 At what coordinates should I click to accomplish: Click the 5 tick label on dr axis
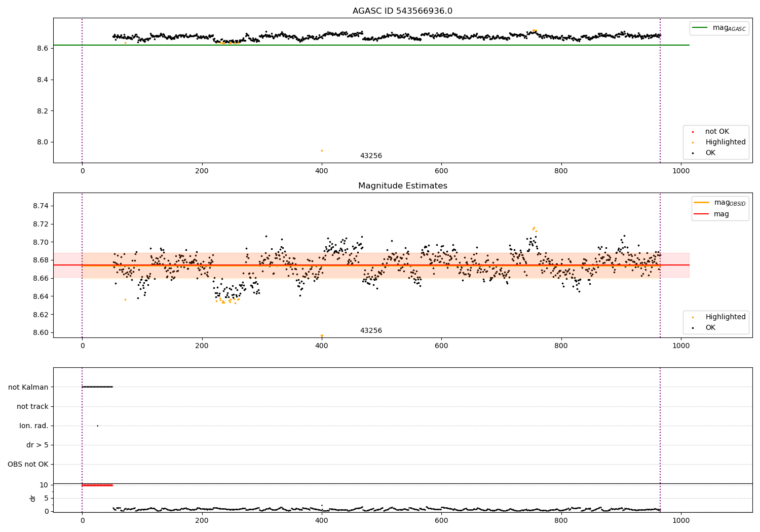click(46, 498)
